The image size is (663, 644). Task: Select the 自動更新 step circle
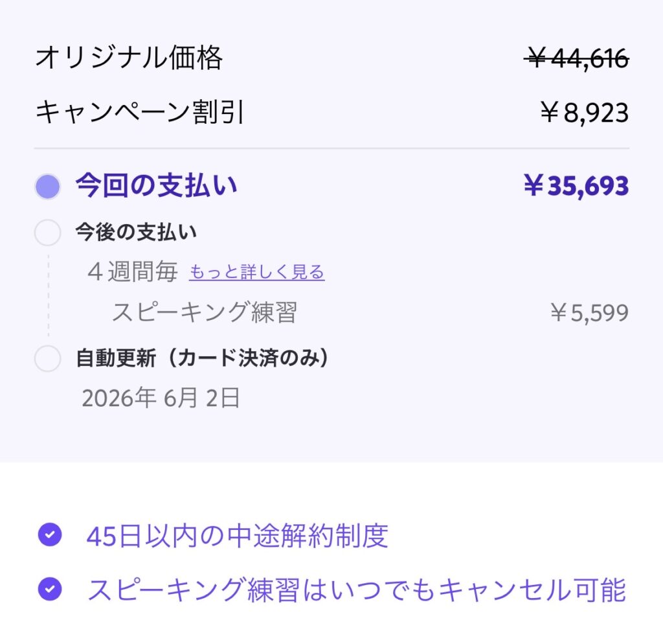[x=47, y=358]
